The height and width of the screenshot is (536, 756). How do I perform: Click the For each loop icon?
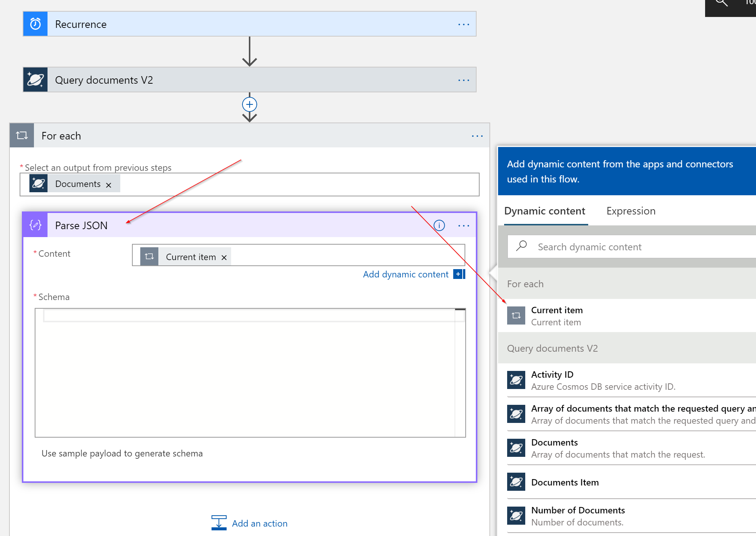pos(22,136)
